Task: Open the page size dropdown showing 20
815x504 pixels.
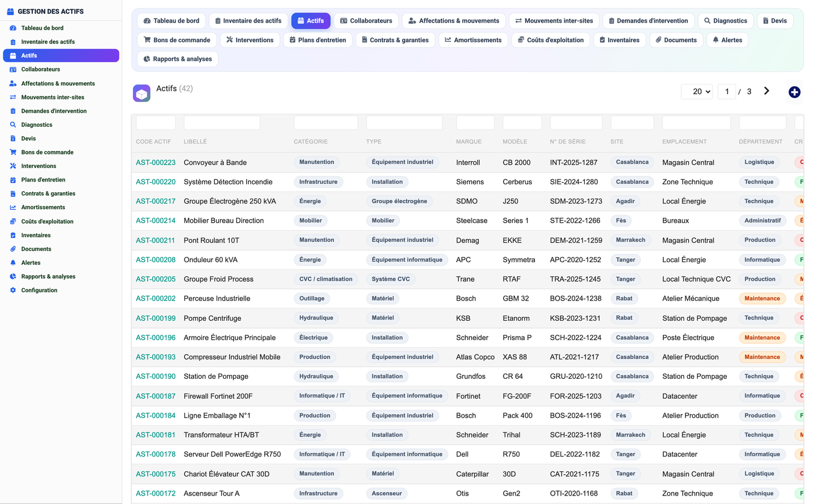Action: coord(697,91)
